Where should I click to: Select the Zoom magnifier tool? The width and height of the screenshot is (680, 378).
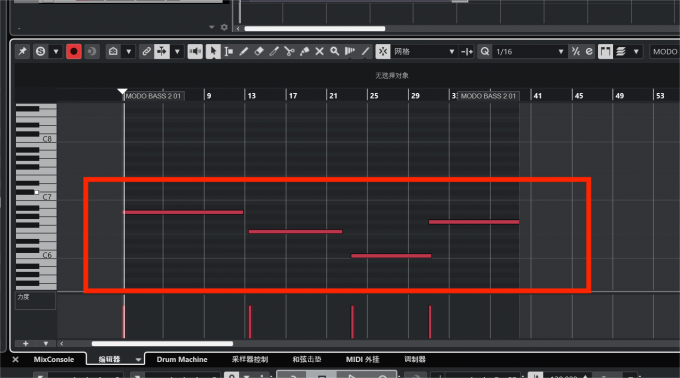(334, 52)
